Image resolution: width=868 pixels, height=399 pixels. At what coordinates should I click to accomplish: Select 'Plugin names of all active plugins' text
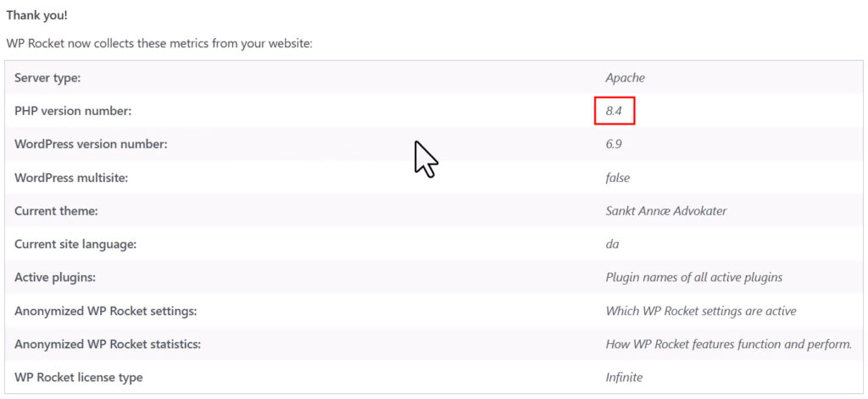point(694,277)
